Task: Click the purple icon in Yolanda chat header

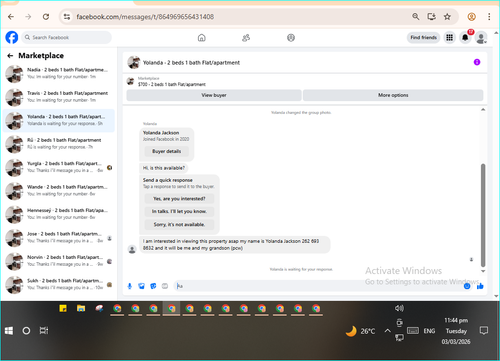Action: (477, 62)
